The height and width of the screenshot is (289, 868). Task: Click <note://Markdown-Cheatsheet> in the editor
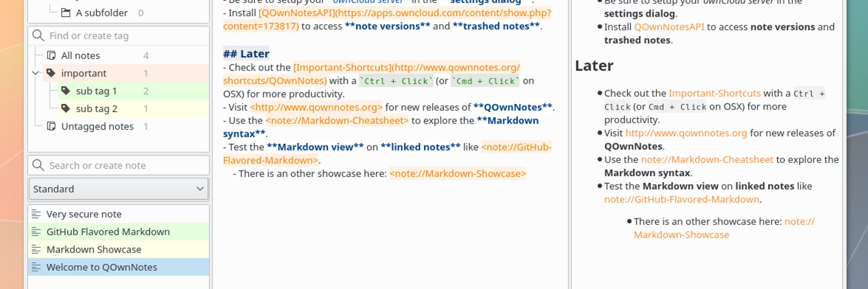(x=337, y=120)
